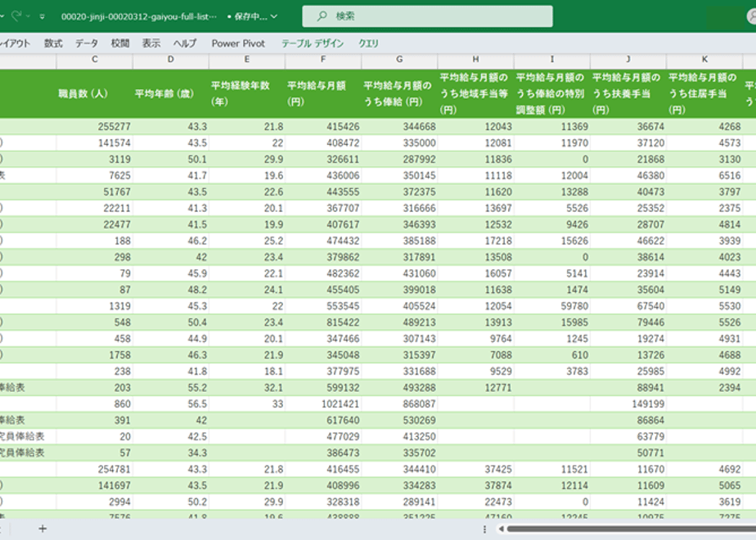756x540 pixels.
Task: Select cell with value 56.5
Action: pos(171,403)
